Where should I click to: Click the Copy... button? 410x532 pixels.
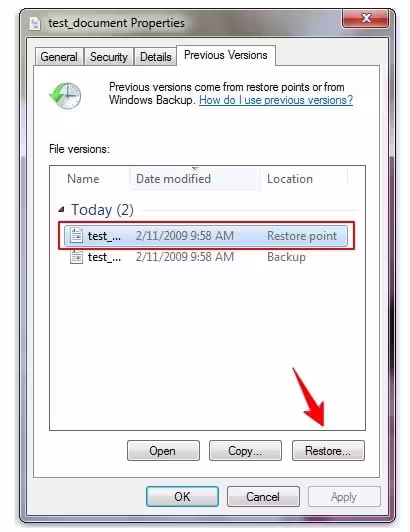tap(245, 451)
